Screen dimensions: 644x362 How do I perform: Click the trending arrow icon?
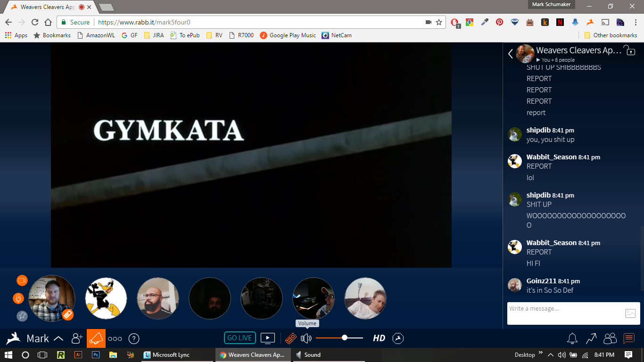(591, 338)
